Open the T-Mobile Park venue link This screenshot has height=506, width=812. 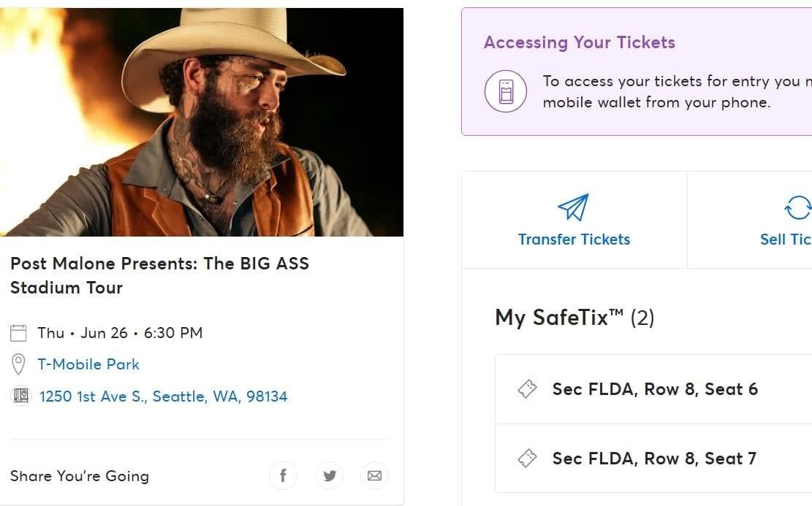click(88, 364)
